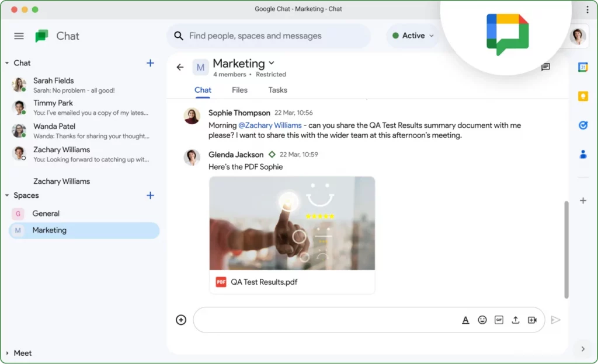The width and height of the screenshot is (598, 364).
Task: Open conversation with Sarah Fields
Action: (x=83, y=85)
